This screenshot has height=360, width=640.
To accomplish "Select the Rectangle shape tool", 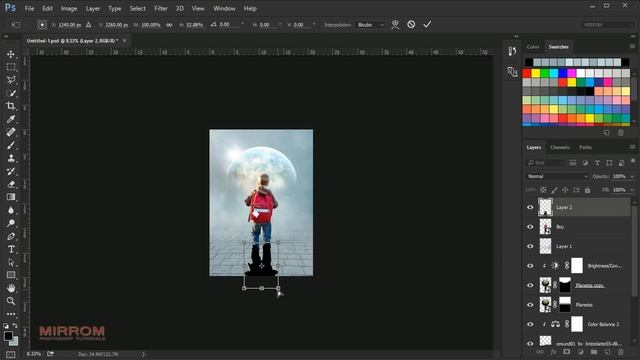I will (11, 275).
